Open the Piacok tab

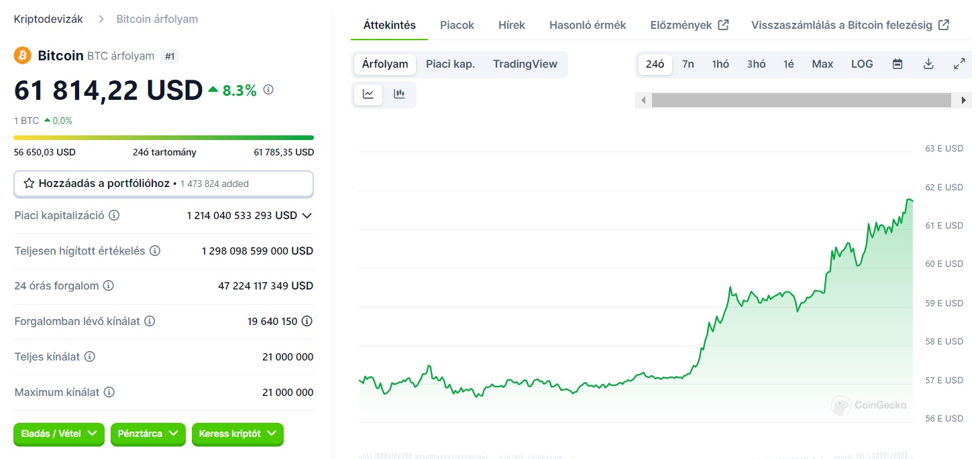point(457,25)
